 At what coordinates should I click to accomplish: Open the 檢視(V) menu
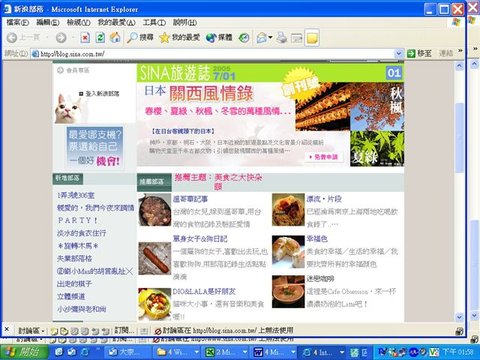click(78, 23)
